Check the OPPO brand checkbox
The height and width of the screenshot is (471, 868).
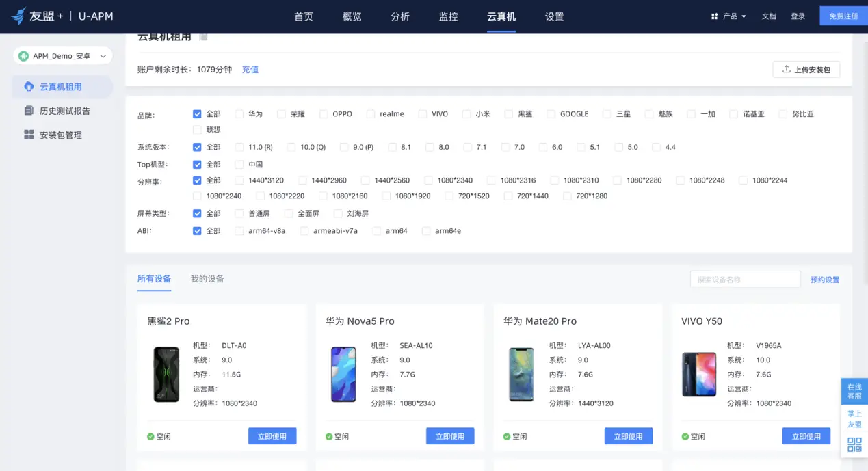(324, 114)
